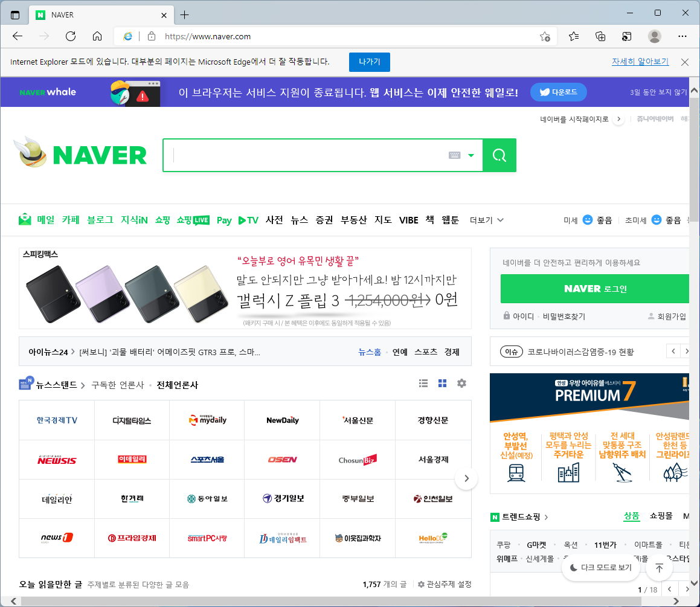The image size is (700, 607).
Task: Click the browser back arrow
Action: 18,36
